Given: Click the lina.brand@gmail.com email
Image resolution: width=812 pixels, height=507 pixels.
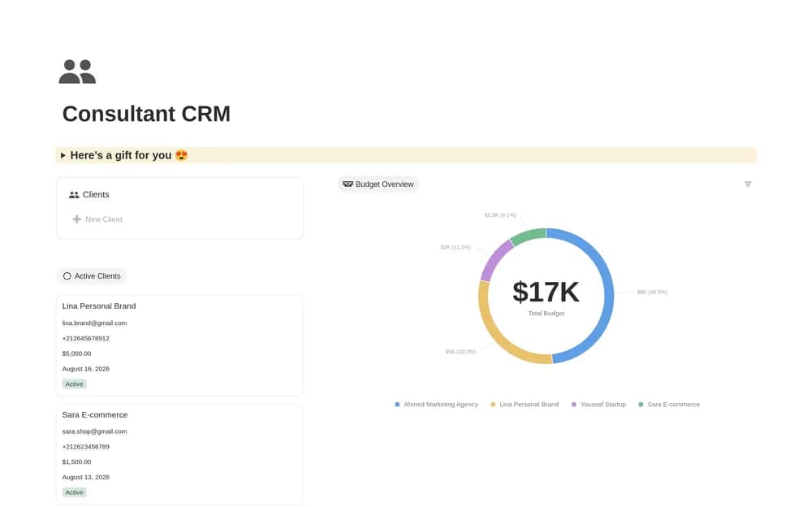Looking at the screenshot, I should coord(94,323).
